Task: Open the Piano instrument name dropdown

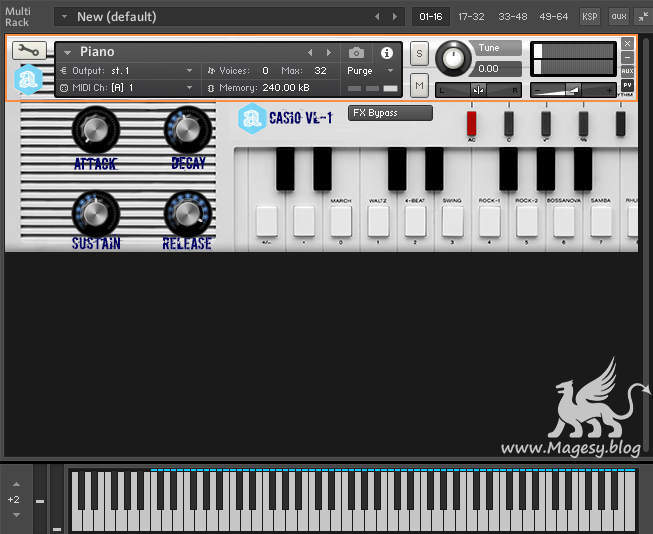Action: [x=67, y=52]
